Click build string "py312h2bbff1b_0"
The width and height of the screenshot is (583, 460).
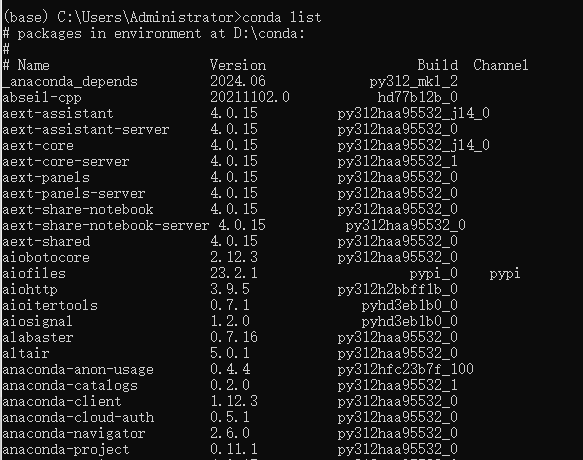click(397, 289)
